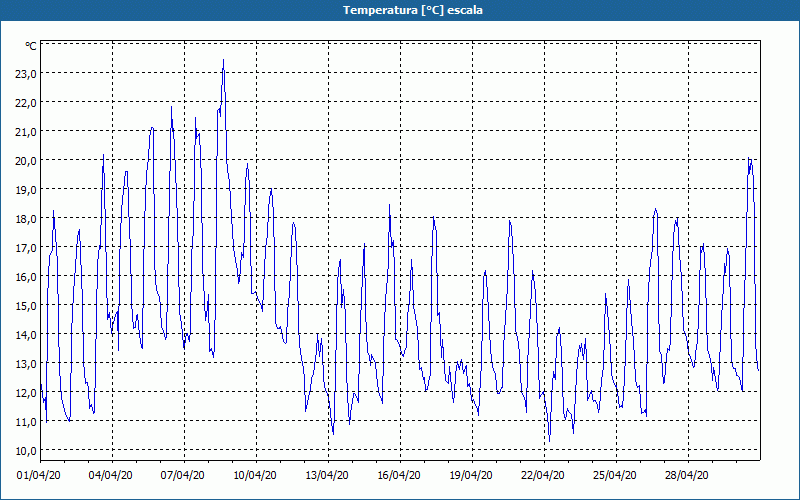
Task: Click the 12,0 temperature axis value
Action: (26, 393)
